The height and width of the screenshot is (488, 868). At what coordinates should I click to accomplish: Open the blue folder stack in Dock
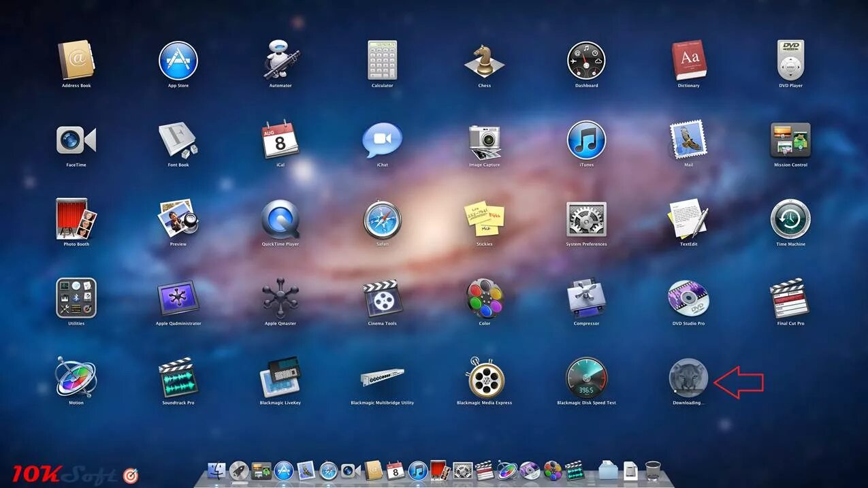click(608, 471)
